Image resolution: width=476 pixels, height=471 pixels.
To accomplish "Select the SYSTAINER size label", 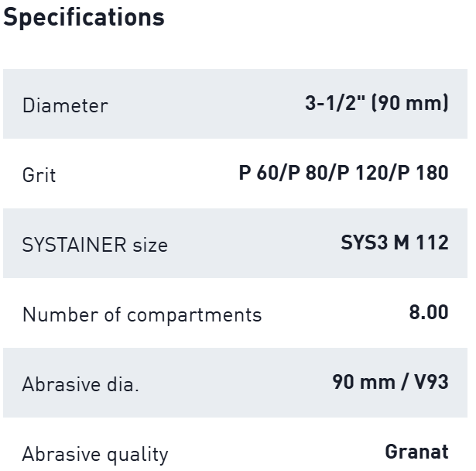I will 95,246.
